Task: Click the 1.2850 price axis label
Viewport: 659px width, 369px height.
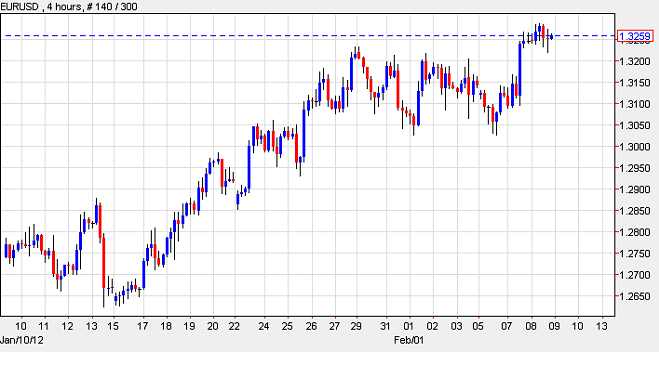Action: [x=635, y=211]
